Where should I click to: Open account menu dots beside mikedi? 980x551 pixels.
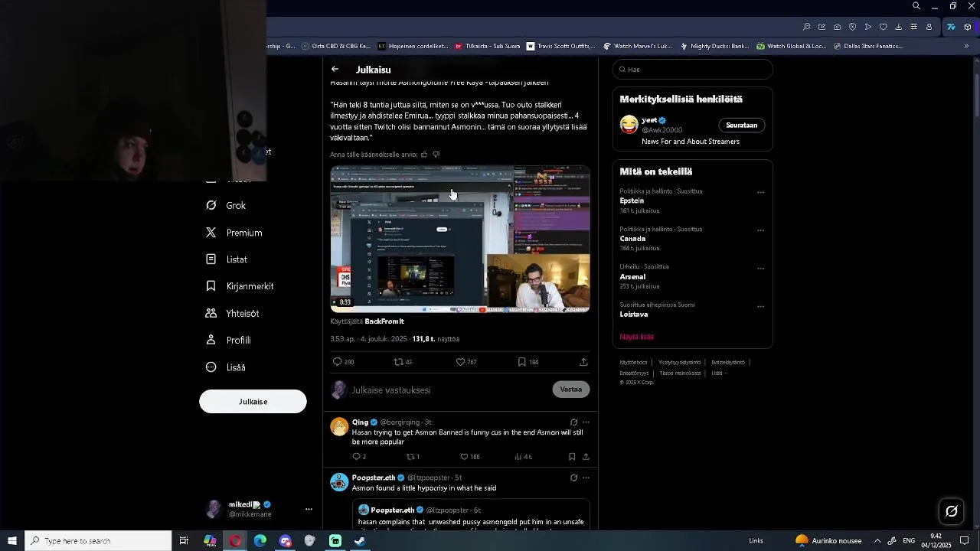[x=309, y=509]
